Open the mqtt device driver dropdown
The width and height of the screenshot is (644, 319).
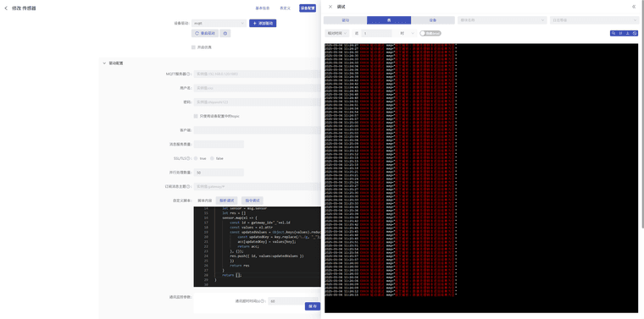(x=219, y=24)
